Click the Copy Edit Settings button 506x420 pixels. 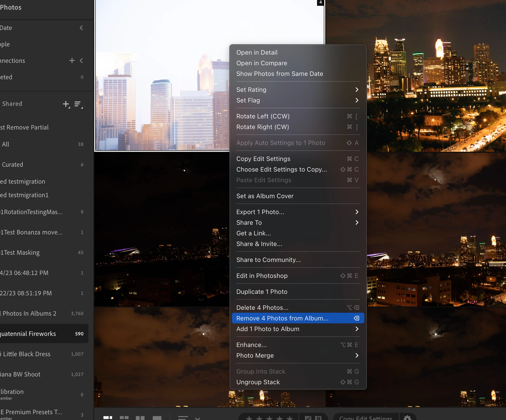point(366,418)
